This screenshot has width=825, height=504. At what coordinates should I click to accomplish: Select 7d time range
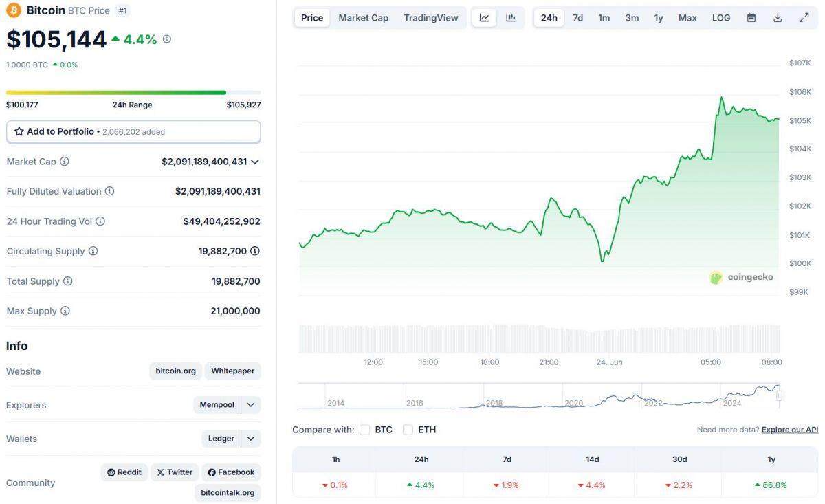(578, 18)
